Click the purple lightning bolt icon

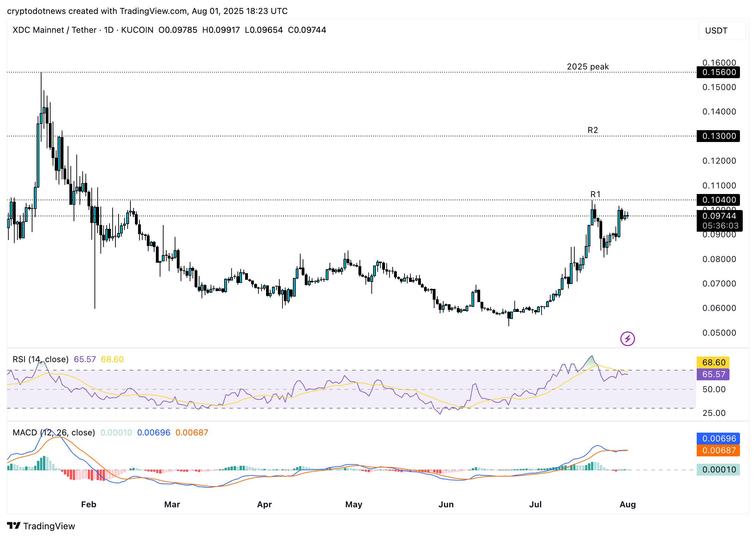627,338
